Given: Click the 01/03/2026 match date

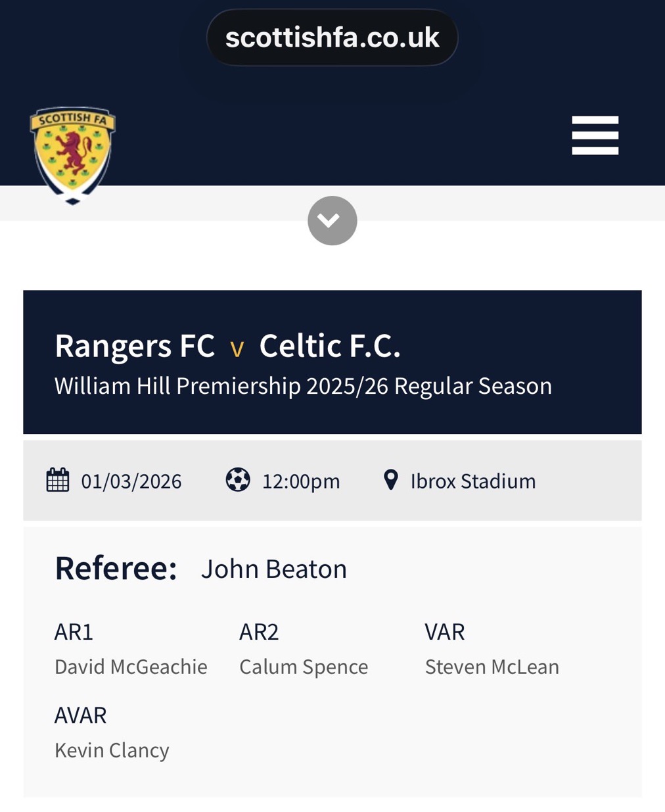Looking at the screenshot, I should point(131,481).
